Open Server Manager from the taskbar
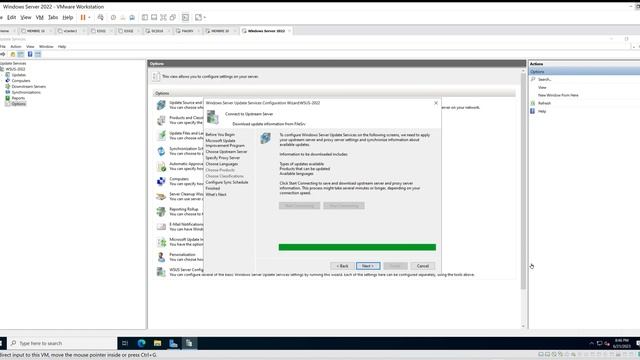 coord(173,343)
